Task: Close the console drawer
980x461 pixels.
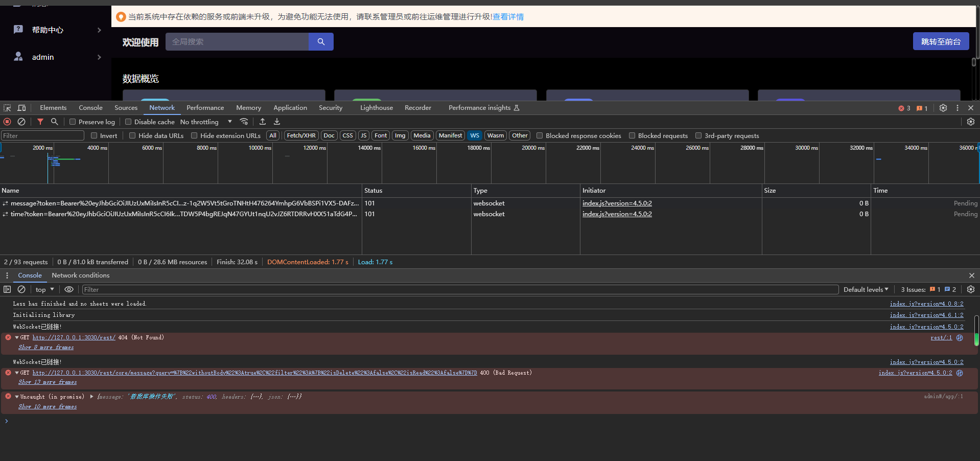Action: click(972, 275)
